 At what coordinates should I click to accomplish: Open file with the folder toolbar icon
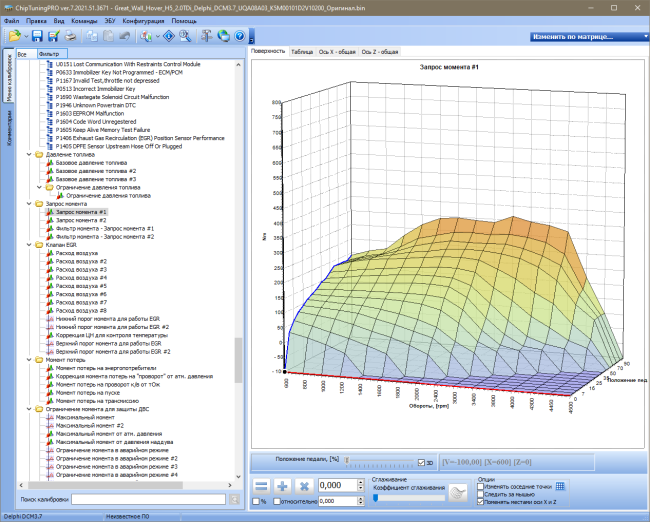click(x=15, y=36)
